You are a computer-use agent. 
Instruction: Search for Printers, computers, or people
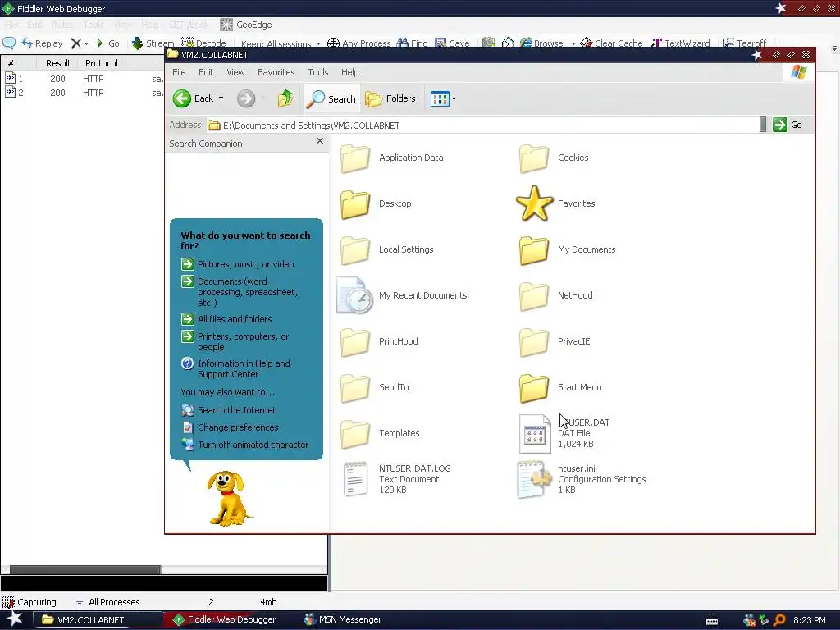pyautogui.click(x=235, y=342)
